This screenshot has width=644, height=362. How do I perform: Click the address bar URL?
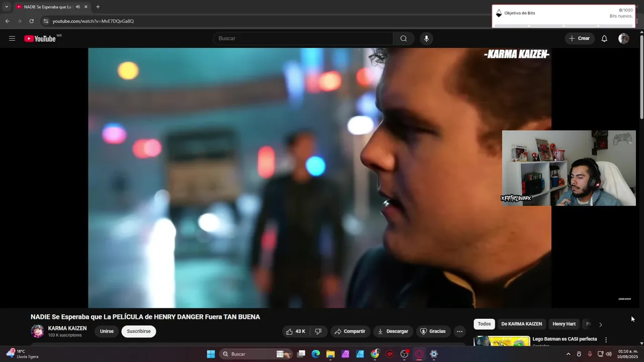pyautogui.click(x=93, y=21)
